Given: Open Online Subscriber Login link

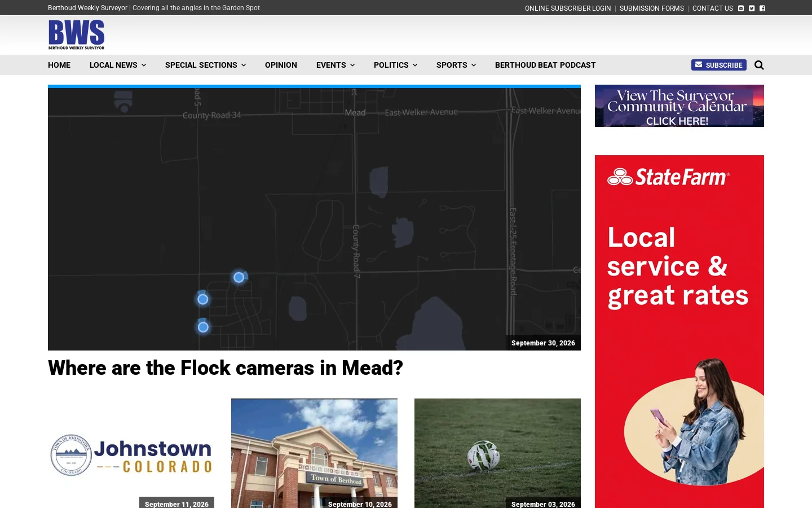Looking at the screenshot, I should tap(568, 8).
